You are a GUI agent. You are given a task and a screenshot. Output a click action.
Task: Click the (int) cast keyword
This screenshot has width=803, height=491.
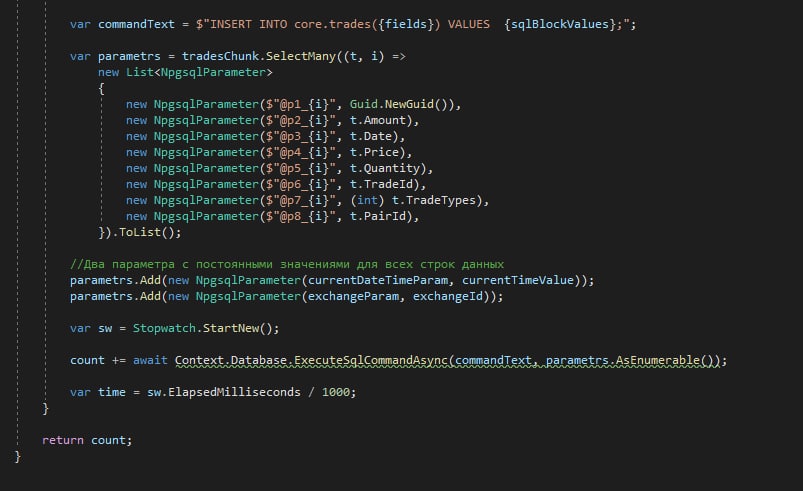pos(367,200)
